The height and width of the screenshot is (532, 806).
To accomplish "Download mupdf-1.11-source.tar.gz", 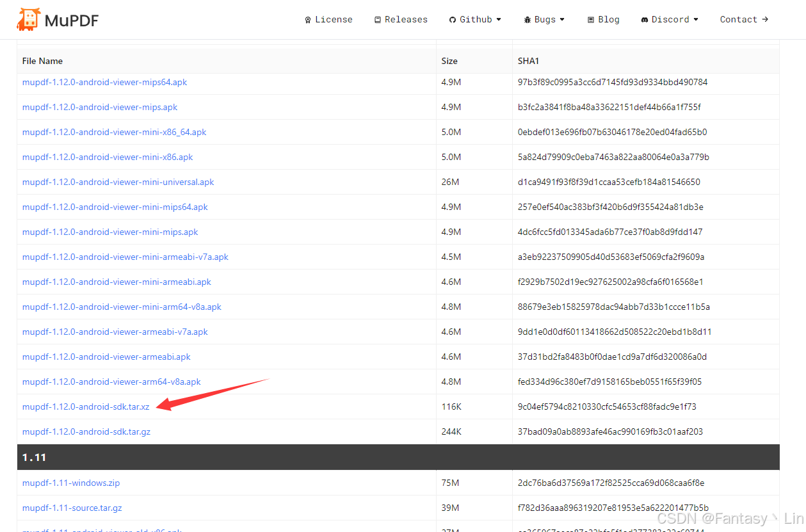I will pos(72,508).
